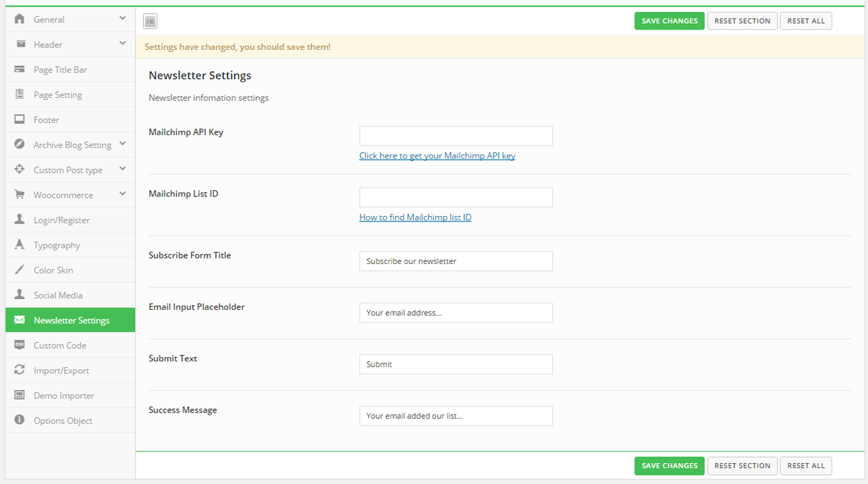868x484 pixels.
Task: Open the Login/Register section
Action: pos(70,220)
